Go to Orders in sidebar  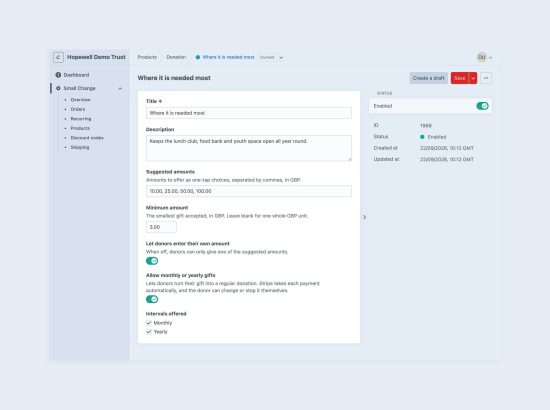pos(78,109)
